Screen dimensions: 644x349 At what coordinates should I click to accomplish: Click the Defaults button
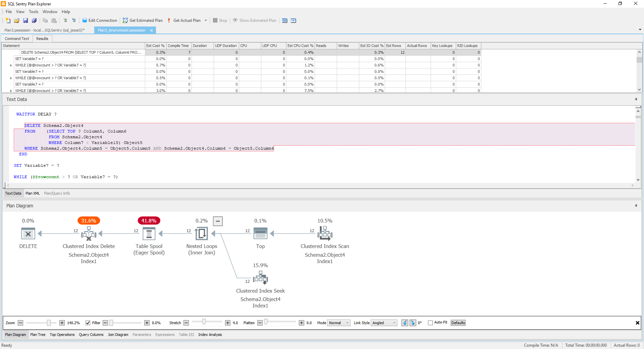click(458, 323)
